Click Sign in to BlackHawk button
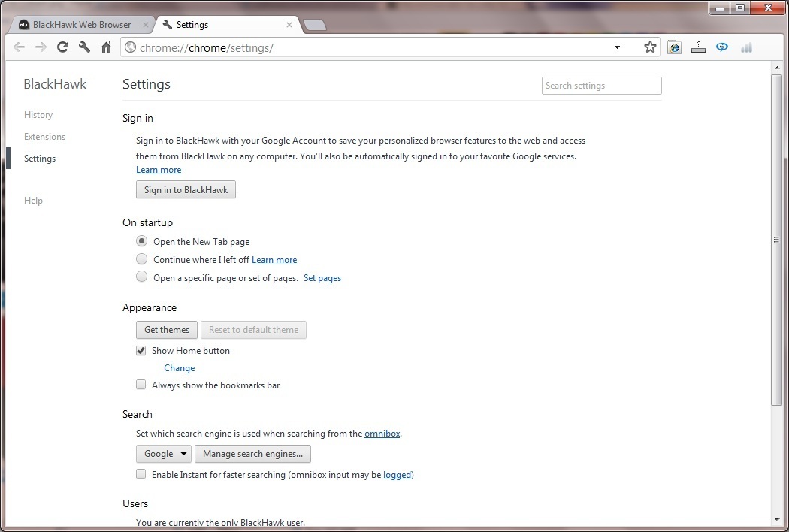 186,190
